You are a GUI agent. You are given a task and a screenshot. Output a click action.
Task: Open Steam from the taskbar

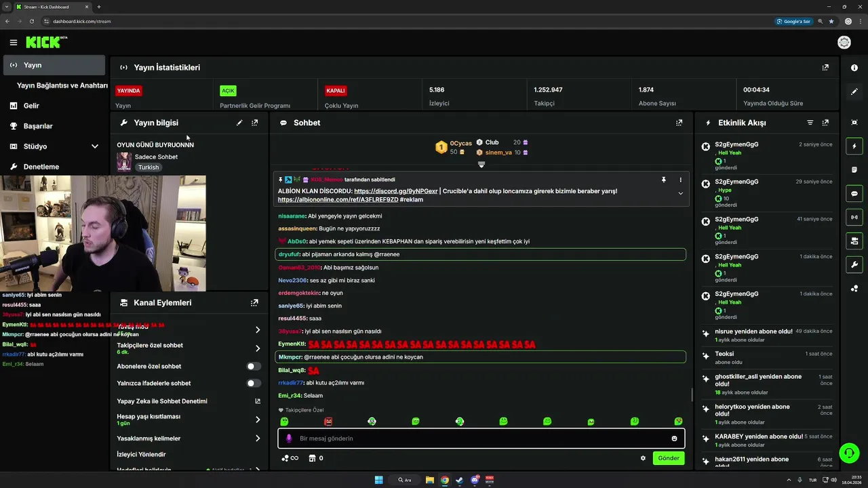[x=460, y=480]
